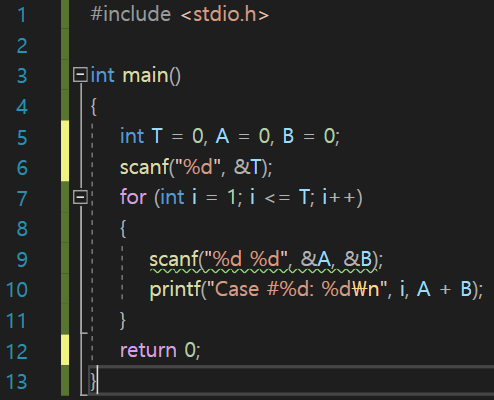Click the <stdio.h> header name

pos(225,14)
